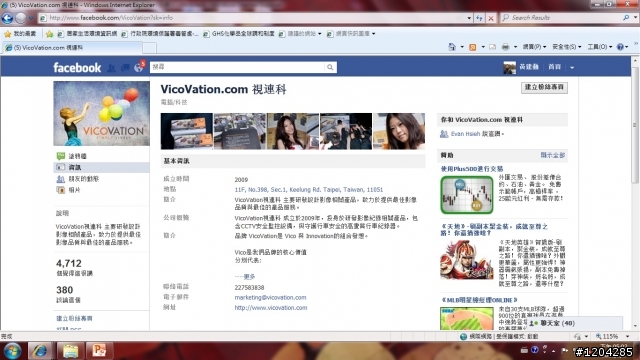Select the wall item in page sidebar
This screenshot has width=640, height=360.
(101, 156)
